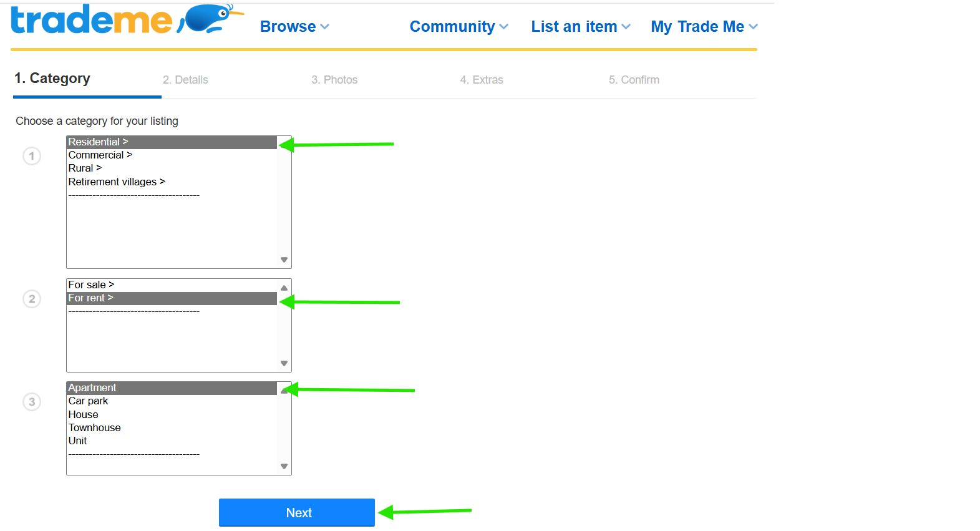
Task: Open the List an item dropdown
Action: pyautogui.click(x=581, y=27)
